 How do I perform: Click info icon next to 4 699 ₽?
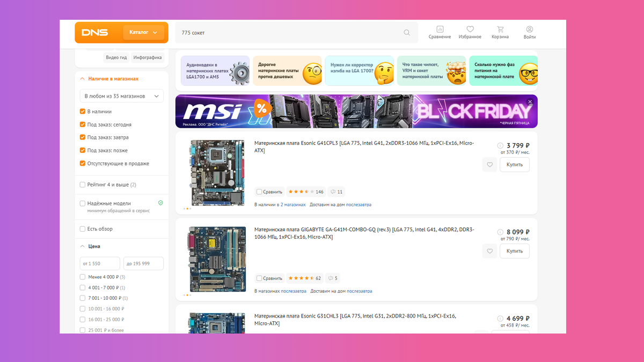tap(500, 318)
